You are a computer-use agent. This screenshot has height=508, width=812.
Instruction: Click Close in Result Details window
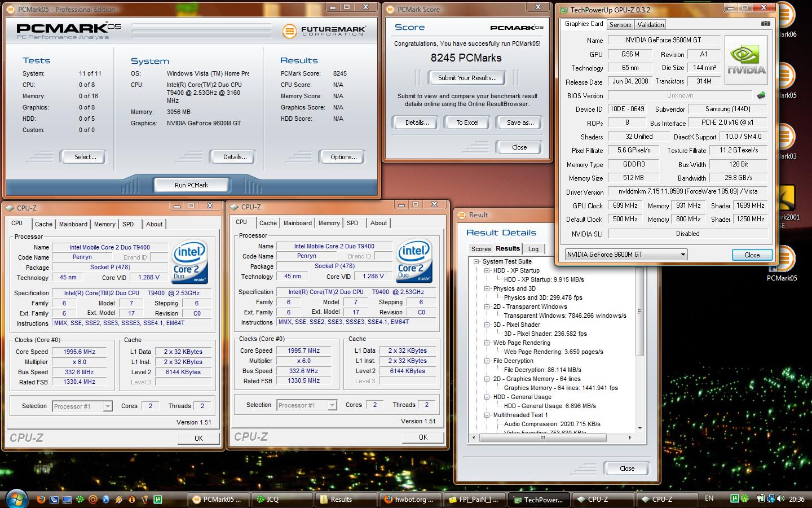tap(627, 468)
